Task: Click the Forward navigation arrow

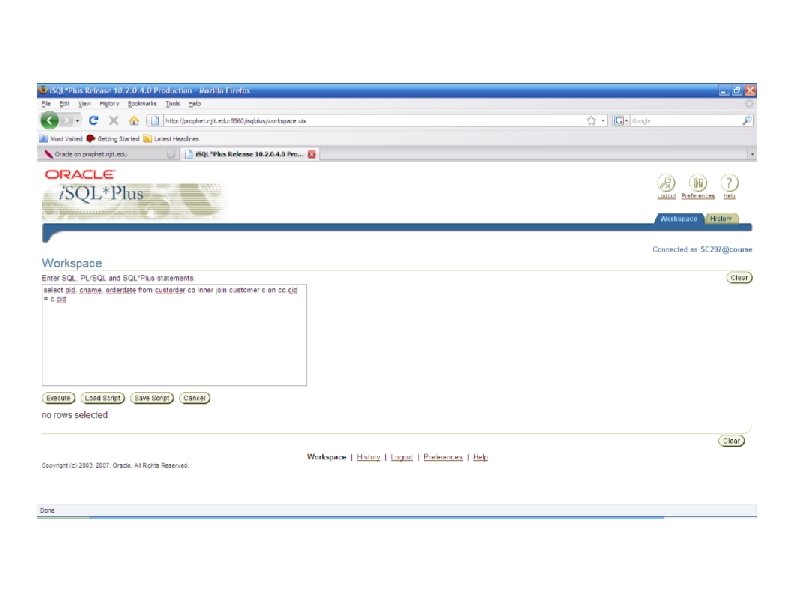Action: coord(66,121)
